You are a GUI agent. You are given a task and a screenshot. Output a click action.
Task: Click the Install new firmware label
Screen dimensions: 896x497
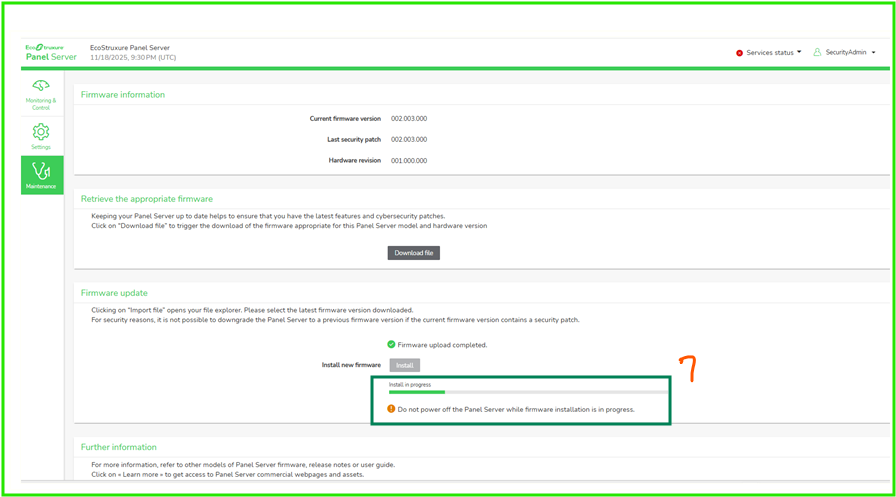point(351,365)
